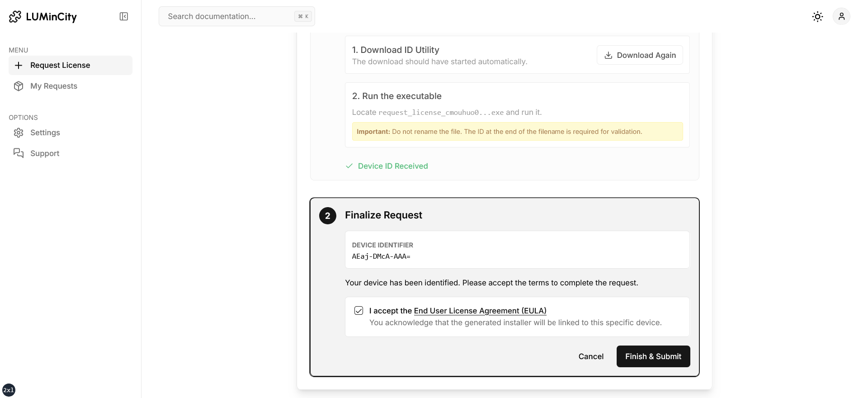Click 'Your device has been identified' message
Image resolution: width=868 pixels, height=398 pixels.
coord(492,283)
